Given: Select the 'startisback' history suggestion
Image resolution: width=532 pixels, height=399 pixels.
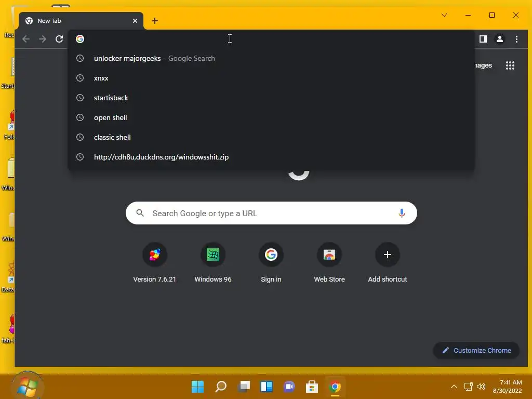Looking at the screenshot, I should pos(271,98).
